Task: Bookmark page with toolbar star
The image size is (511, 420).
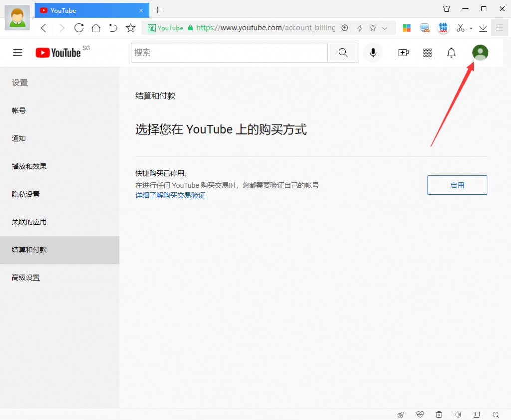Action: click(130, 28)
